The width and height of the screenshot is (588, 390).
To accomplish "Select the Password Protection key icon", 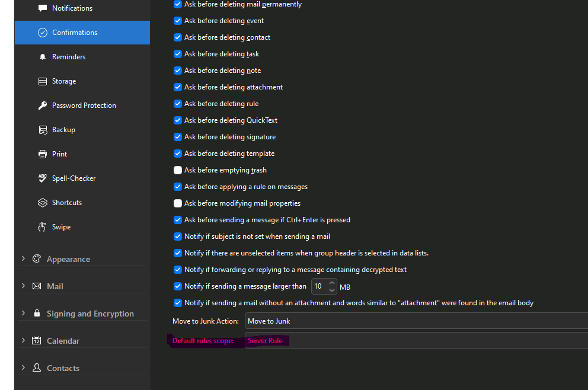I will [43, 106].
